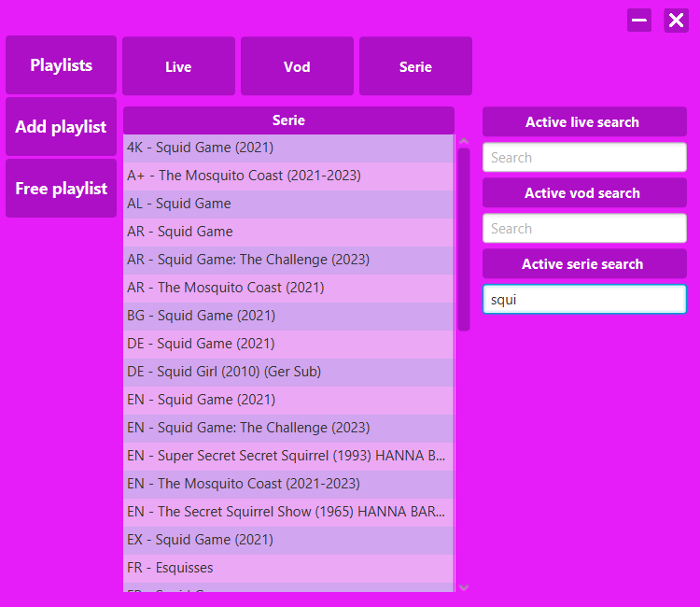Select the Serie tab
The height and width of the screenshot is (607, 700).
pyautogui.click(x=415, y=66)
